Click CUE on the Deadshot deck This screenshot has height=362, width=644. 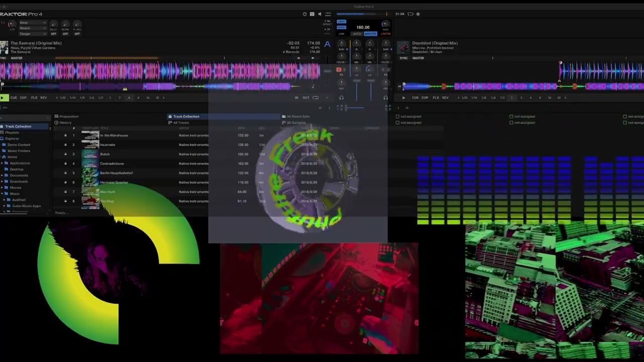pyautogui.click(x=415, y=98)
